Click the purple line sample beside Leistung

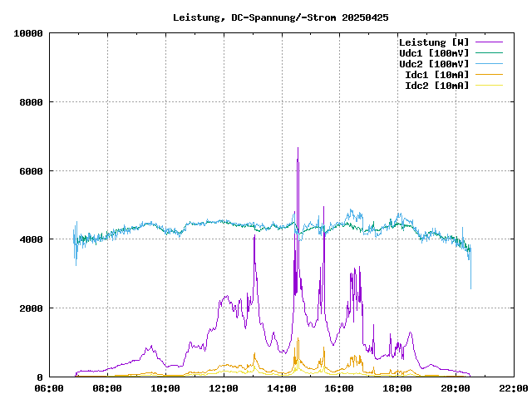tap(489, 42)
